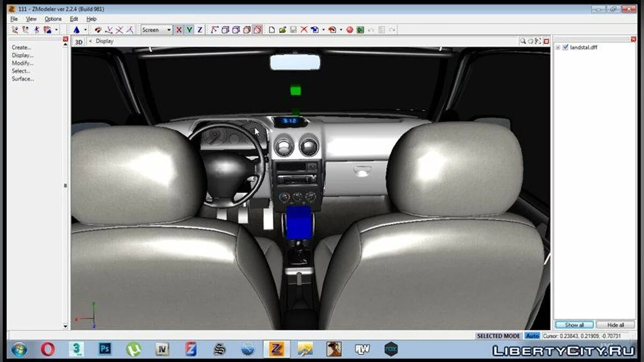
Task: Expand the landstal.dff tree node
Action: click(x=558, y=47)
